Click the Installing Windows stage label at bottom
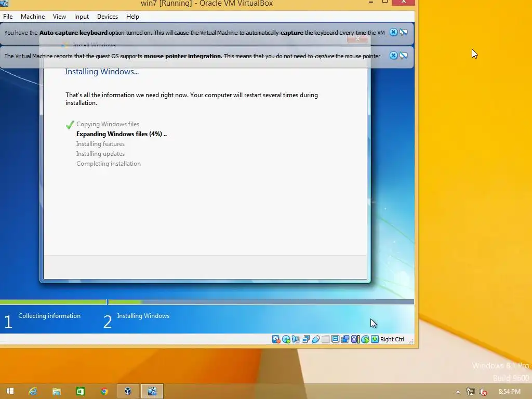The image size is (532, 399). tap(143, 316)
